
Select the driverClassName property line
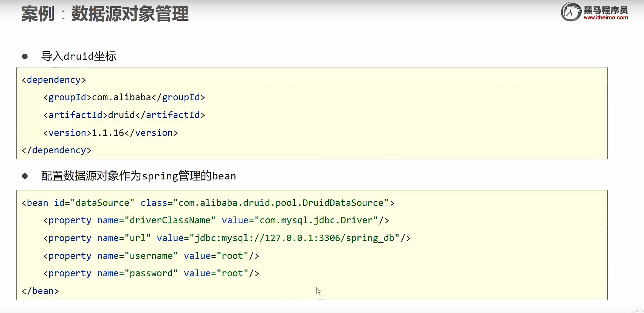click(216, 220)
